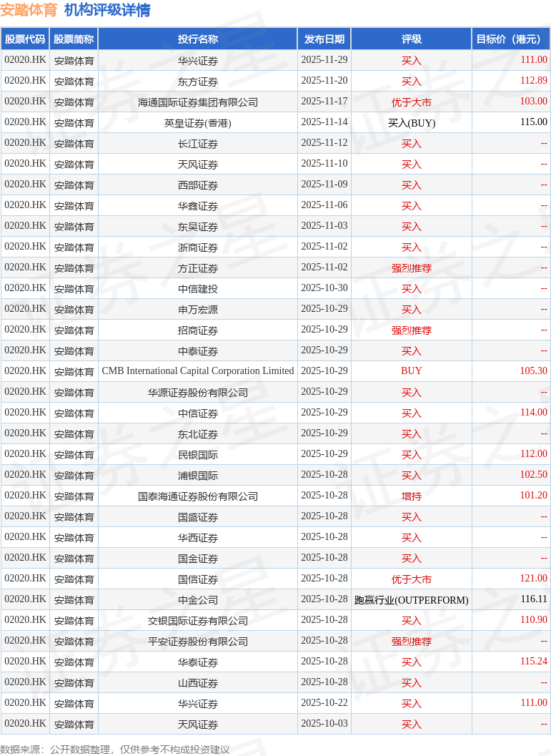Select the 东吴证券 broker cell
The height and width of the screenshot is (756, 551).
(x=198, y=227)
